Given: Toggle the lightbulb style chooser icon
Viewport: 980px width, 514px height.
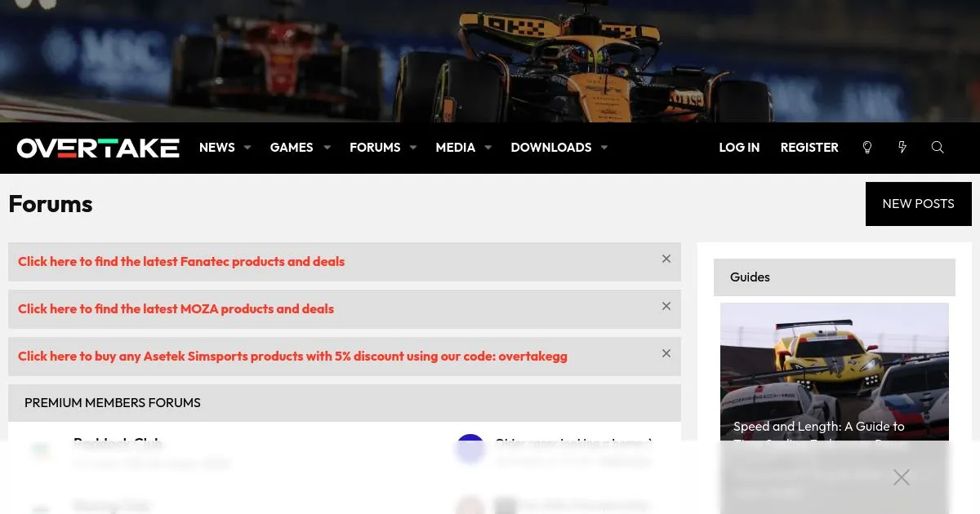Looking at the screenshot, I should coord(867,148).
